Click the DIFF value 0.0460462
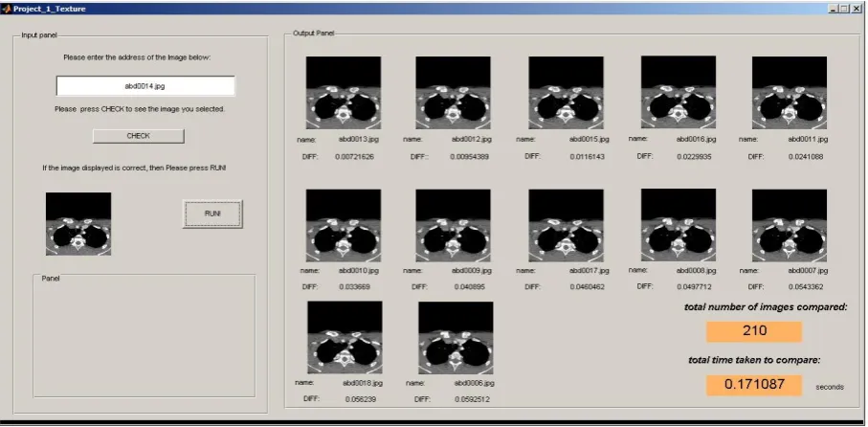This screenshot has height=427, width=868. pos(588,287)
